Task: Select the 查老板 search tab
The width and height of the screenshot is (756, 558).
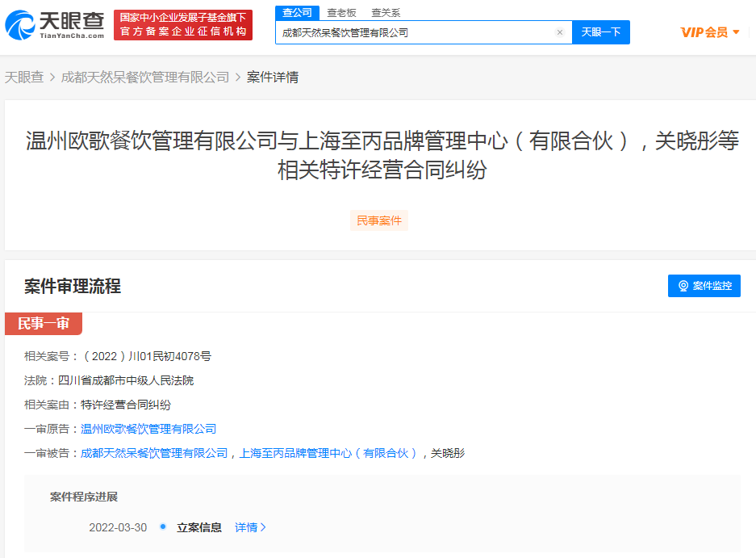Action: click(341, 13)
